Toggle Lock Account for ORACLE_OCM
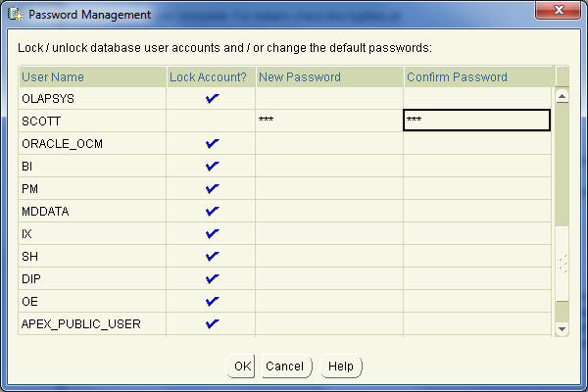Image resolution: width=588 pixels, height=392 pixels. tap(212, 144)
